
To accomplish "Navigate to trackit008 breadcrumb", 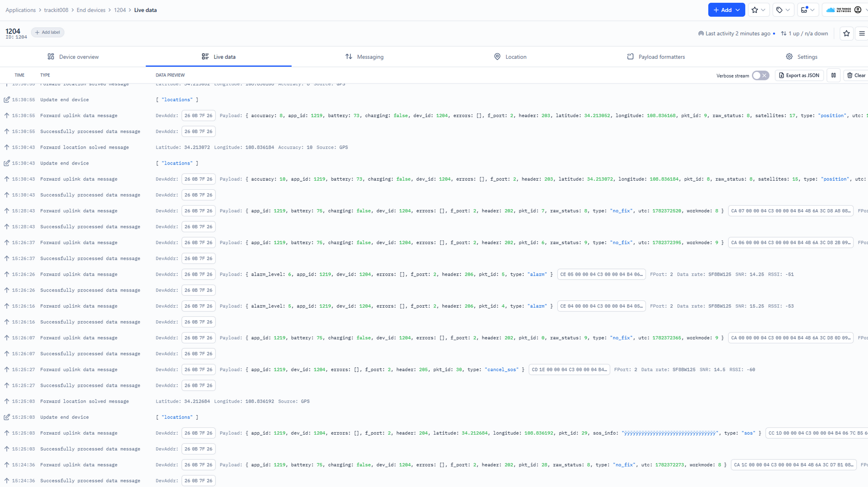I will [x=56, y=10].
